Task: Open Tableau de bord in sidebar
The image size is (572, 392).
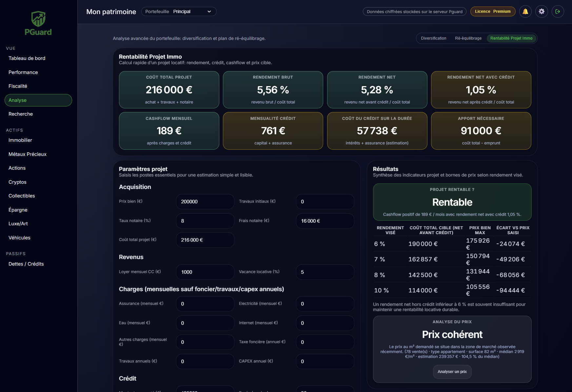Action: pyautogui.click(x=27, y=58)
